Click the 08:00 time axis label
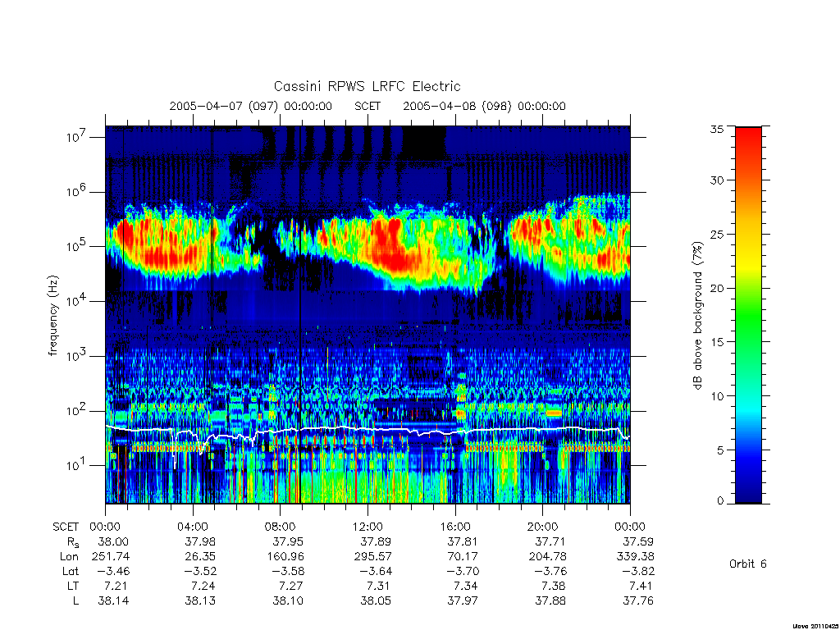This screenshot has height=630, width=840. click(280, 527)
